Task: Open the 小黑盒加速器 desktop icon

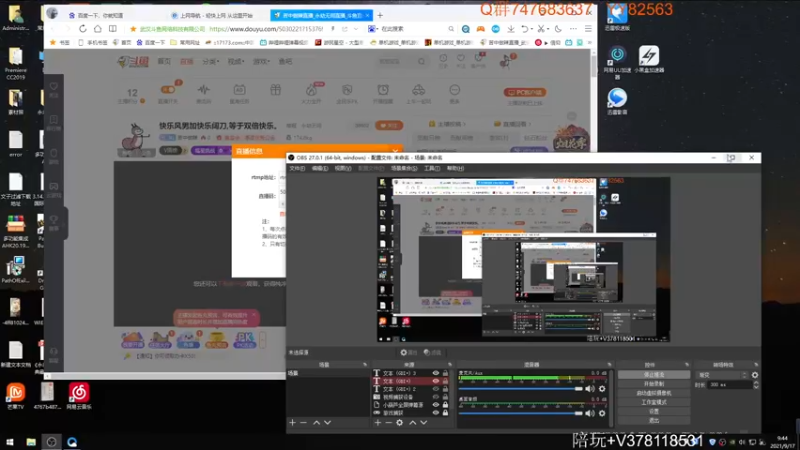Action: pos(649,59)
